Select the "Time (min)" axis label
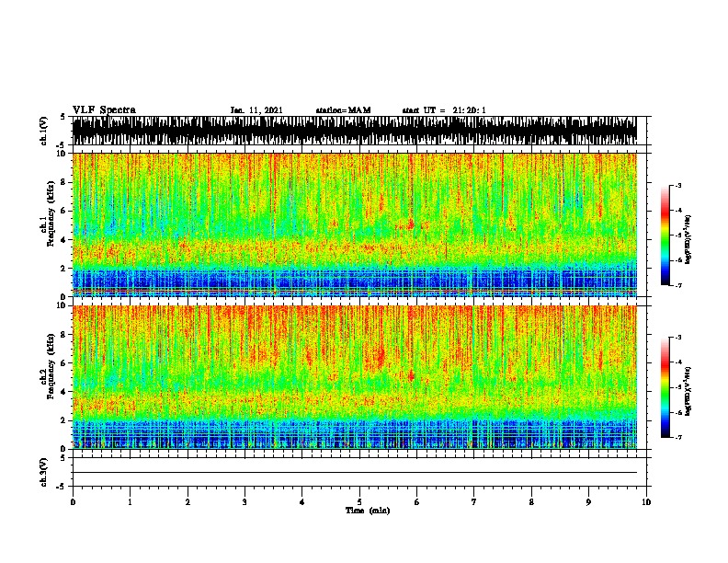Viewport: 728px width, 563px height. 368,511
